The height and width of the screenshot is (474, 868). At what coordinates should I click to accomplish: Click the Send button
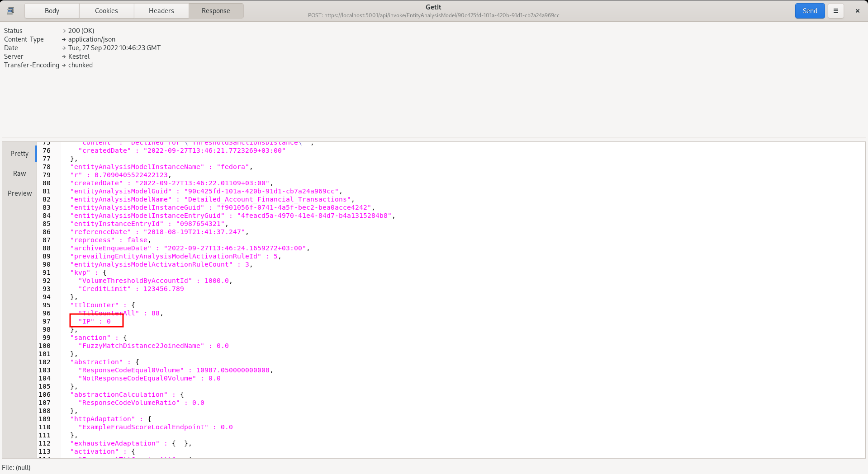coord(810,11)
